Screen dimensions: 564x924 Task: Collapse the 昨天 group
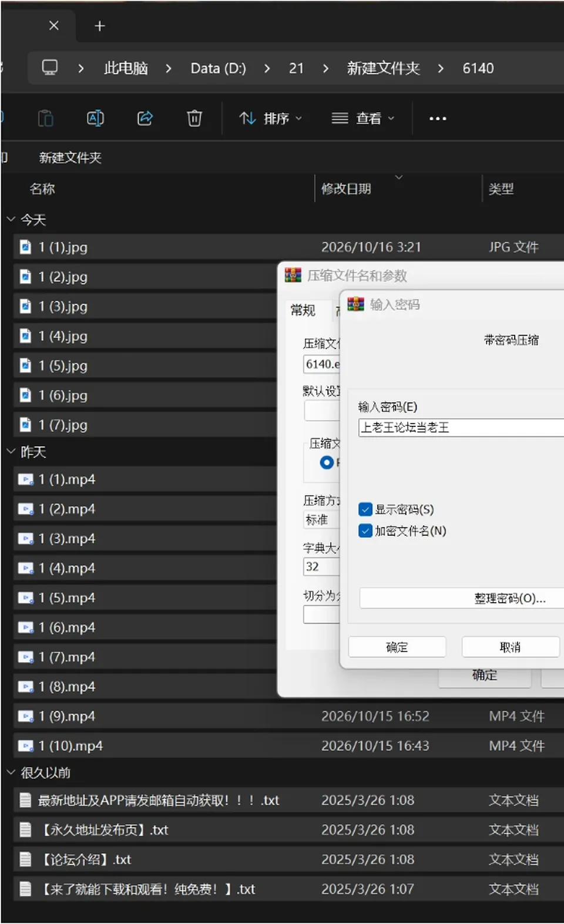click(x=11, y=452)
